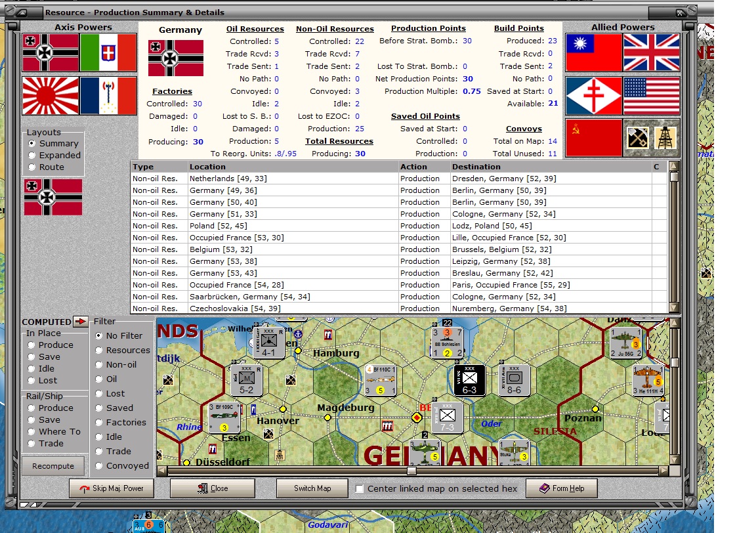Choose In Place Idle option
756x533 pixels.
pos(31,369)
